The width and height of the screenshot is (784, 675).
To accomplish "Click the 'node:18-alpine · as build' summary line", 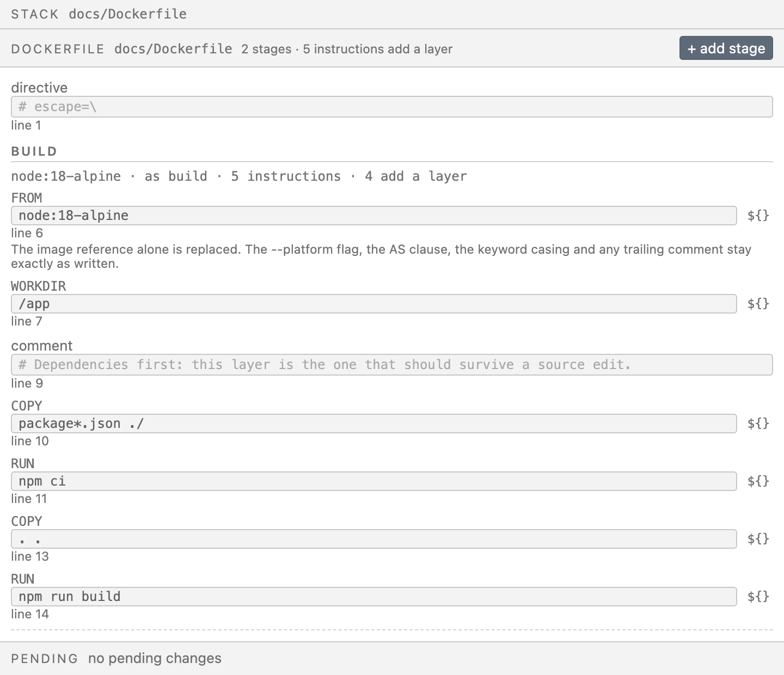I will (239, 176).
